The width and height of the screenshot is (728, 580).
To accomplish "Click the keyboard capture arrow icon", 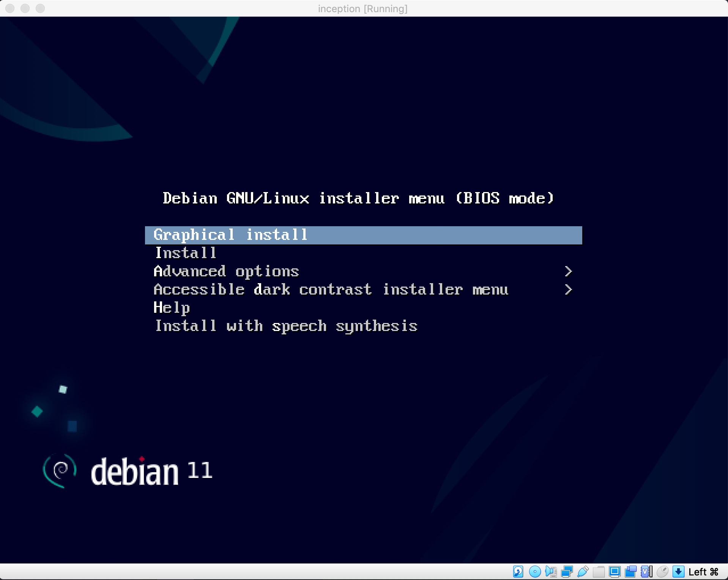I will (x=678, y=571).
